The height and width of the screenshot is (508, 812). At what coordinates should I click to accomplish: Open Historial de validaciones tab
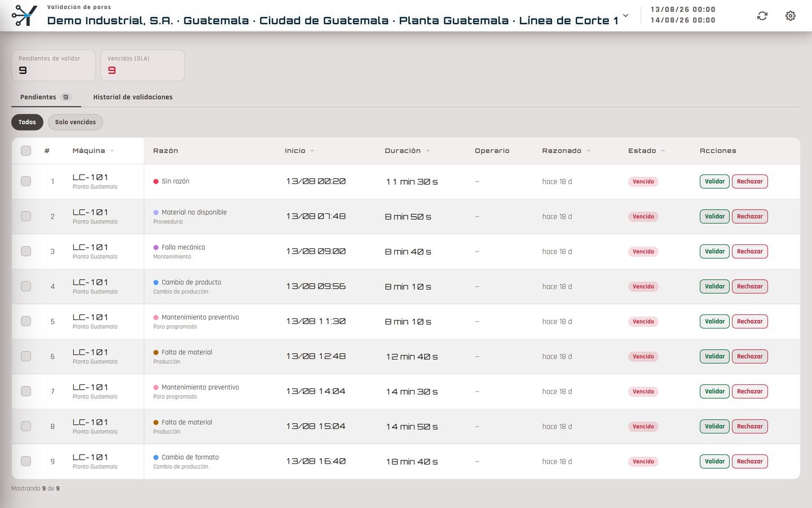[x=133, y=97]
